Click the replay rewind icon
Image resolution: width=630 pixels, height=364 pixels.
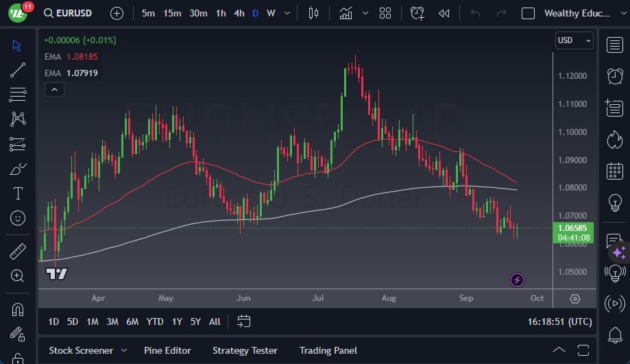(444, 13)
